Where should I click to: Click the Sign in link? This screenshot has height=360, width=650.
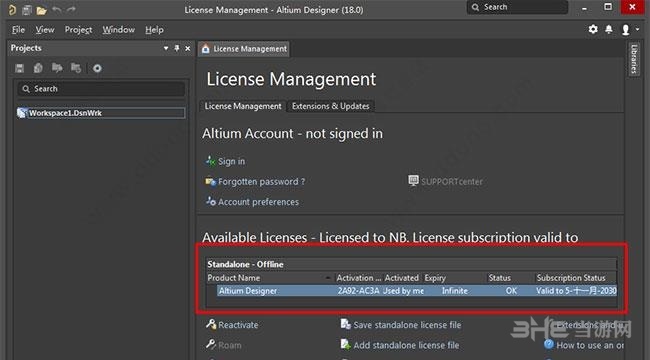coord(231,161)
